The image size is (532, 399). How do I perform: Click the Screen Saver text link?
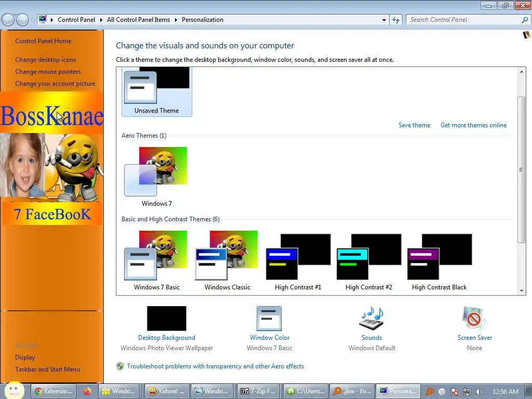[x=475, y=338]
